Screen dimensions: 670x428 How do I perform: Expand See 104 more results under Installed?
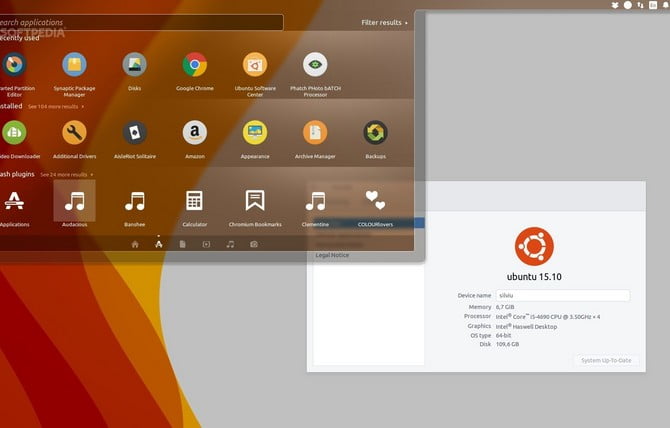pyautogui.click(x=56, y=106)
